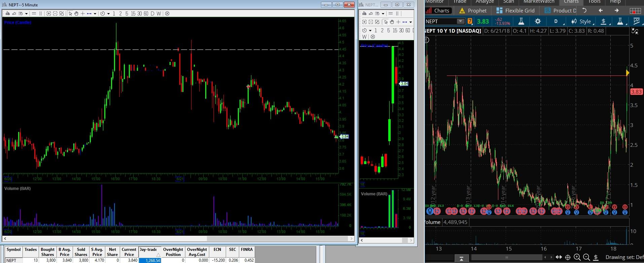This screenshot has width=644, height=263.
Task: Click the undo arrow icon beside Product Depth
Action: [584, 10]
